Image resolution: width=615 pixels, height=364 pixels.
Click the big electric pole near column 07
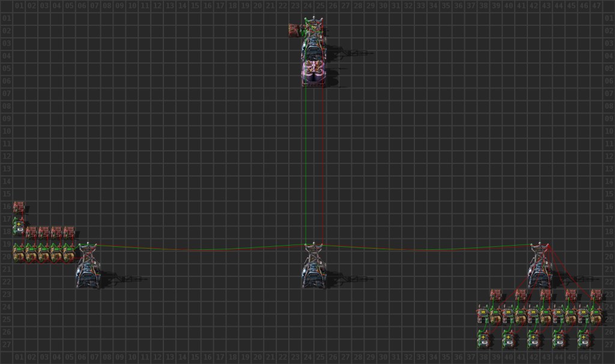click(88, 253)
